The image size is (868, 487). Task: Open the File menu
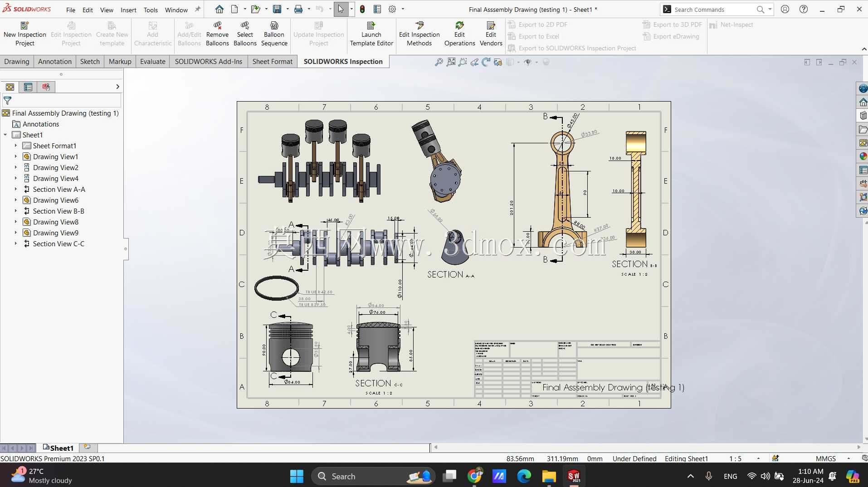point(71,10)
